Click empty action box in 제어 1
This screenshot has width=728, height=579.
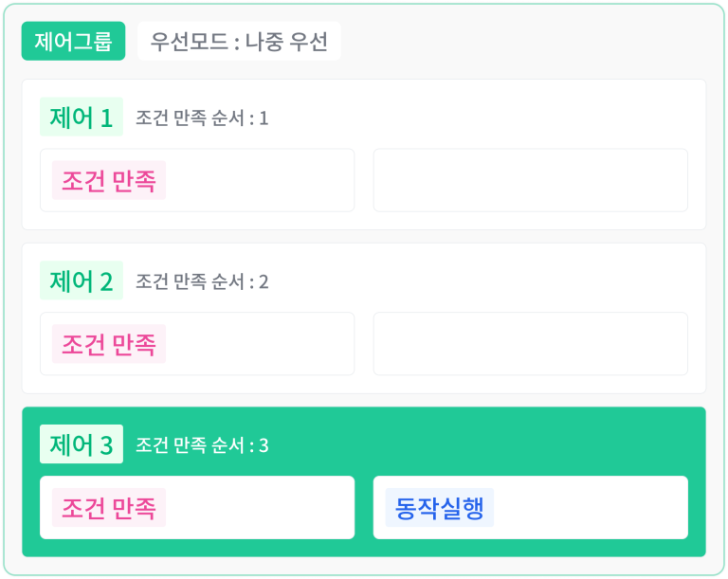pyautogui.click(x=531, y=180)
